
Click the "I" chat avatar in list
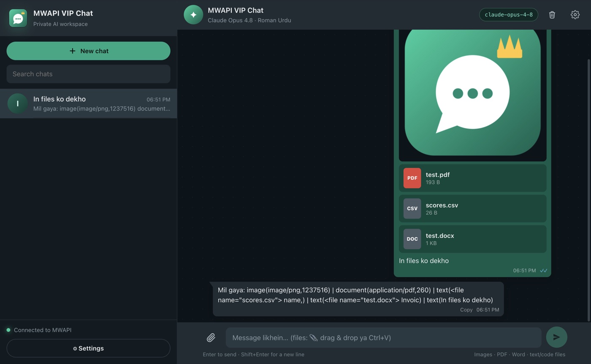coord(17,103)
